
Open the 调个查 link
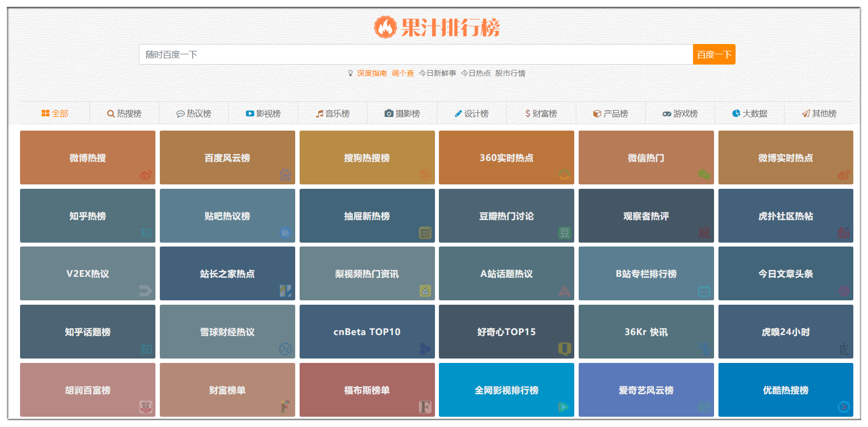[x=403, y=73]
